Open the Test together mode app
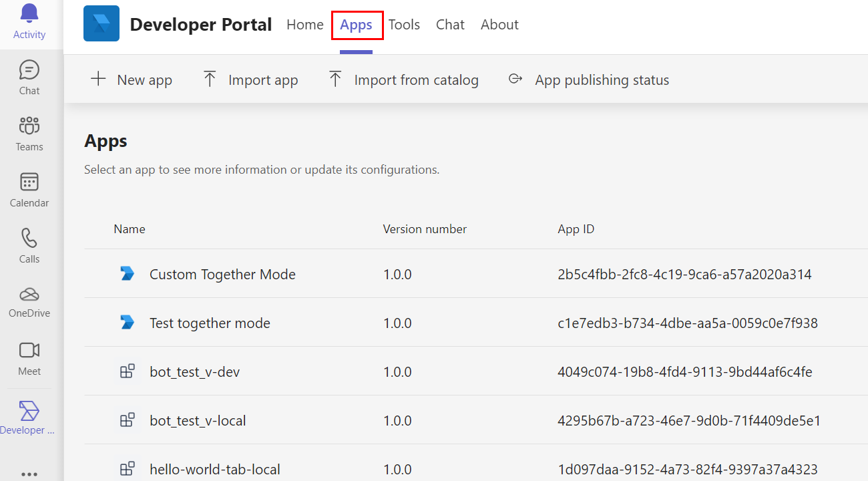The image size is (868, 481). 210,323
